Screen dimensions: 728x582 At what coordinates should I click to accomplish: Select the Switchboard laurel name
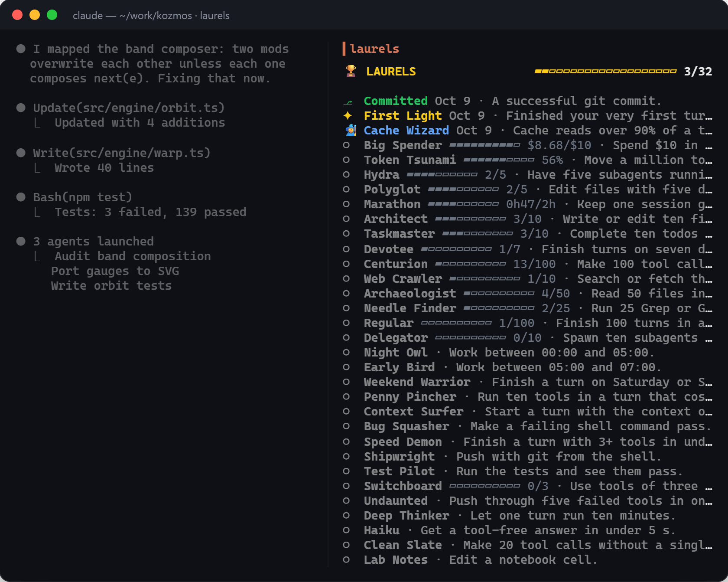pos(403,486)
